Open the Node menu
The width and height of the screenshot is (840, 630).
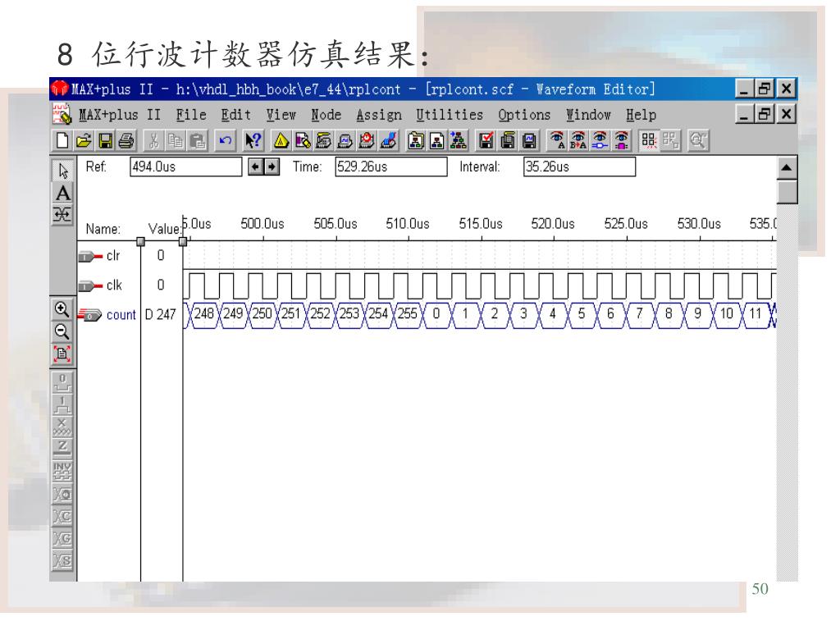[x=326, y=115]
